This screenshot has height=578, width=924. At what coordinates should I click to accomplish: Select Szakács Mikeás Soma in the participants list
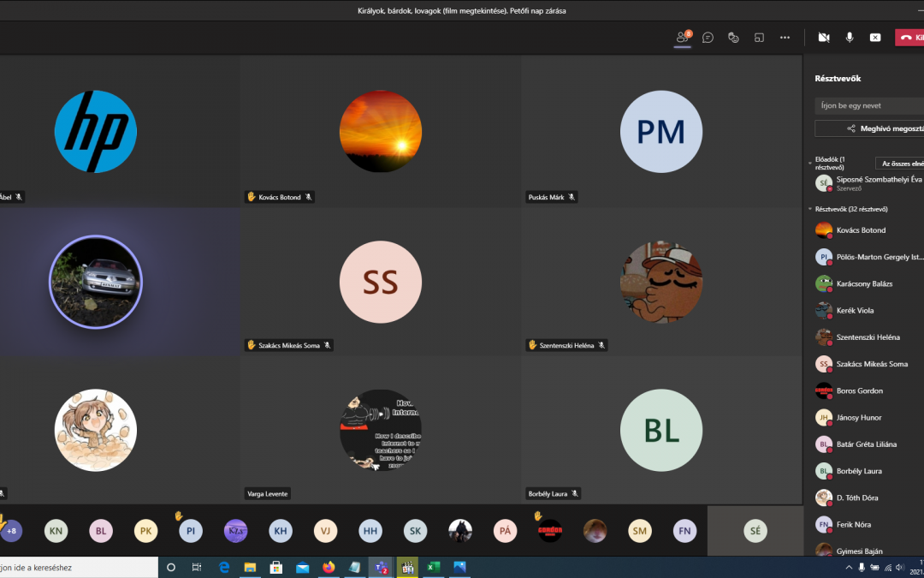[868, 364]
